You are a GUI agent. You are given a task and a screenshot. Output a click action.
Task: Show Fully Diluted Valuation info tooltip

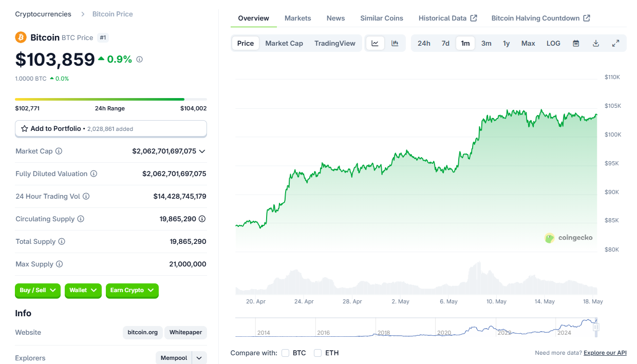click(93, 174)
